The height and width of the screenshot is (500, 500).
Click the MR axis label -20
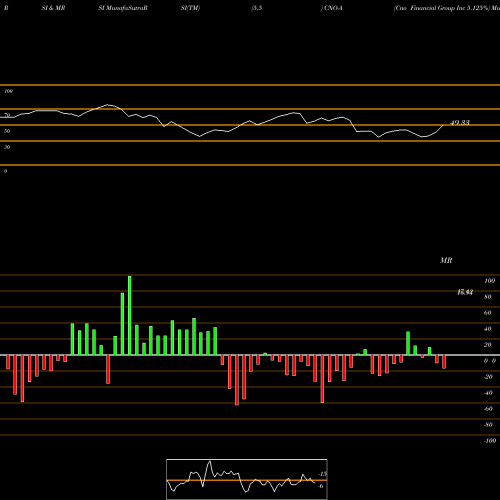[488, 377]
